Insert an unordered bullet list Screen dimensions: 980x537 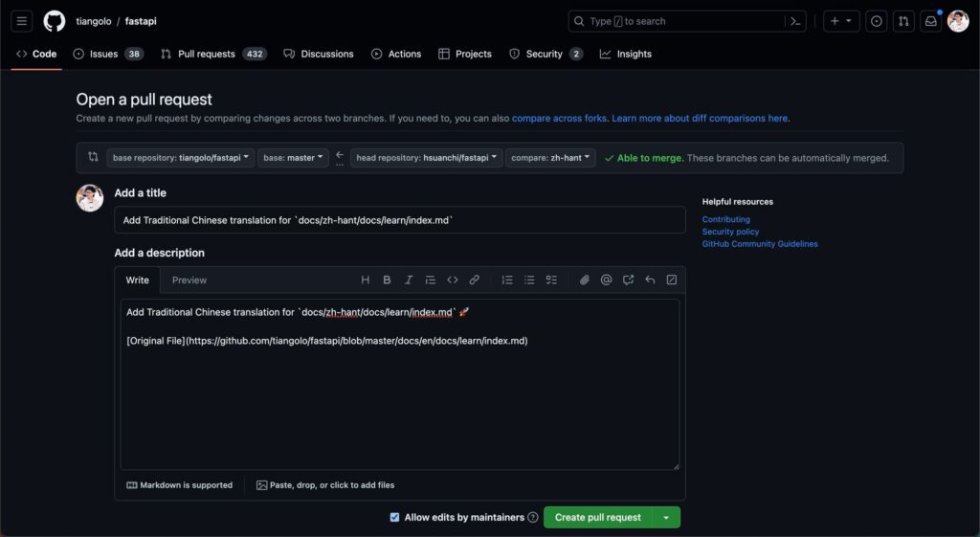[x=529, y=280]
